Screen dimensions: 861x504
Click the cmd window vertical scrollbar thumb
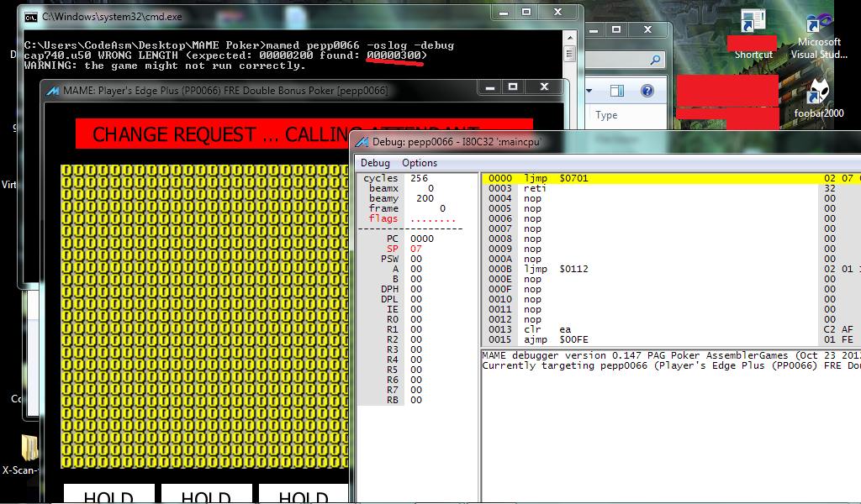[x=569, y=53]
